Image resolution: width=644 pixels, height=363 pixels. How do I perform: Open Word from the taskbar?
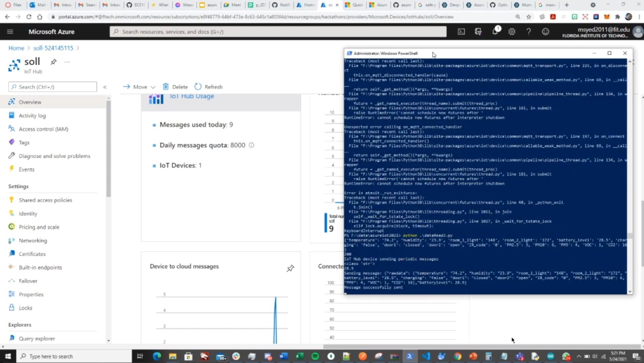coord(283,356)
